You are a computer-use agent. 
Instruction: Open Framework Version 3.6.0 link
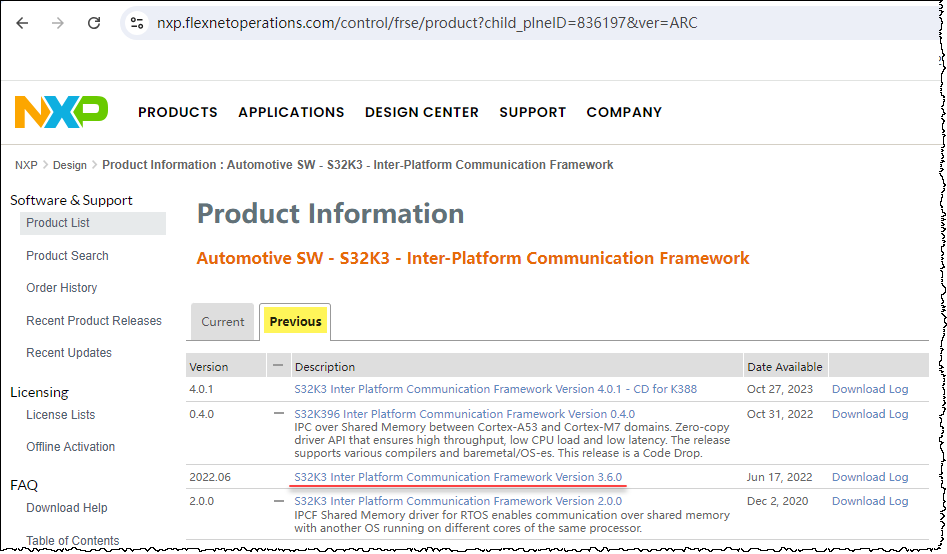tap(458, 477)
